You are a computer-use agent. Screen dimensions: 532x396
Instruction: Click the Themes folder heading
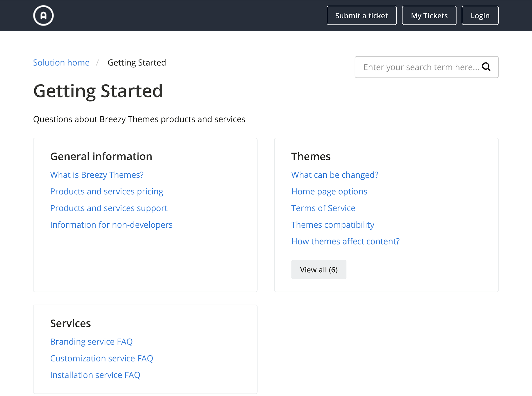311,156
